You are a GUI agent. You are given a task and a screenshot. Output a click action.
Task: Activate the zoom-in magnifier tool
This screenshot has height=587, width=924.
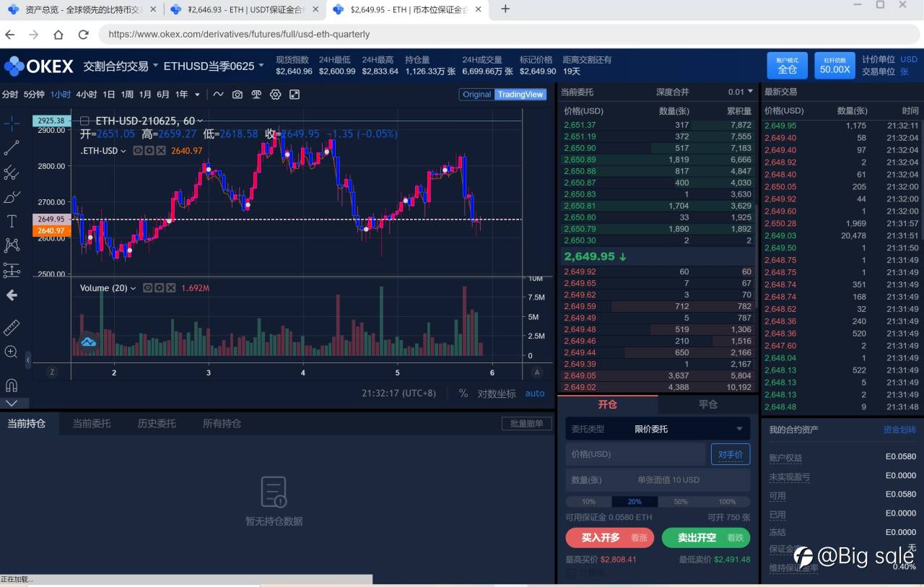point(12,352)
